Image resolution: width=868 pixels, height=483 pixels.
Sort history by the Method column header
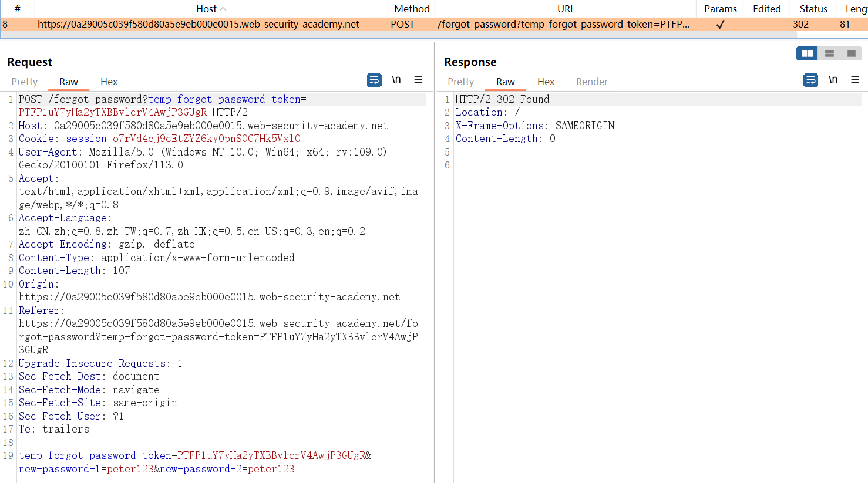point(412,9)
